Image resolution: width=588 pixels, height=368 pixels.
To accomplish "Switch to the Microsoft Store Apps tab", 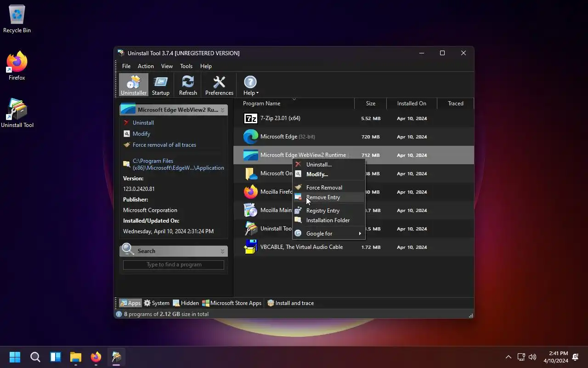I will (232, 303).
